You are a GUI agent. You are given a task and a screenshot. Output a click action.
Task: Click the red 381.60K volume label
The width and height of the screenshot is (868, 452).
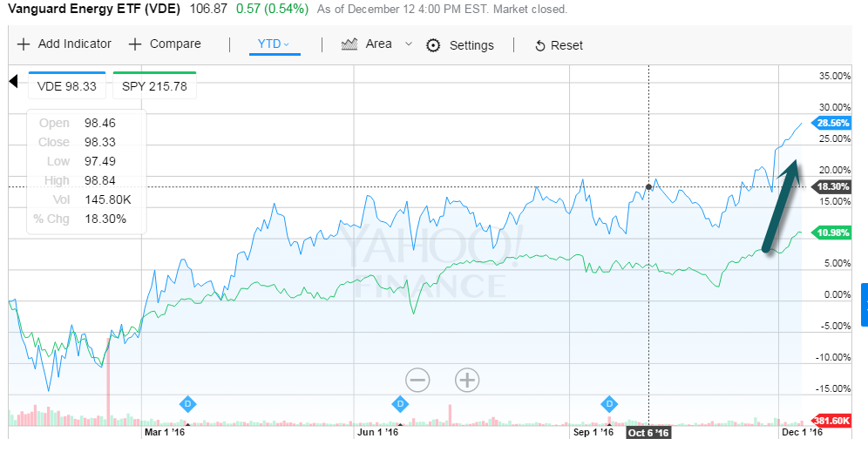click(x=831, y=421)
